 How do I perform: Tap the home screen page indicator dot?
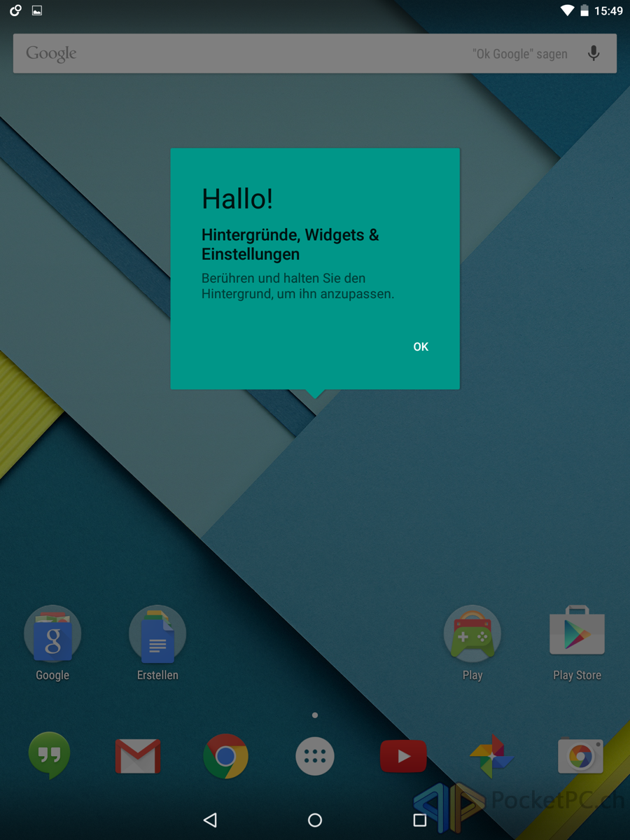point(315,715)
